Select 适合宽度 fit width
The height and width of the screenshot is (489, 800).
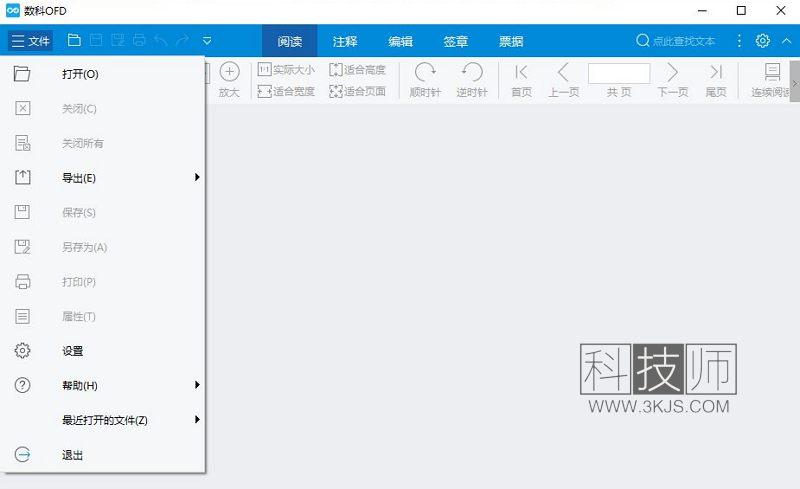pos(286,91)
